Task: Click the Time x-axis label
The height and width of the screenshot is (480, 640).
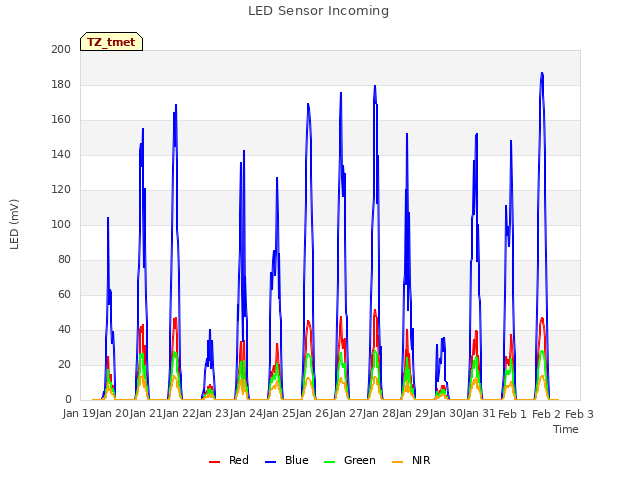Action: (x=566, y=429)
